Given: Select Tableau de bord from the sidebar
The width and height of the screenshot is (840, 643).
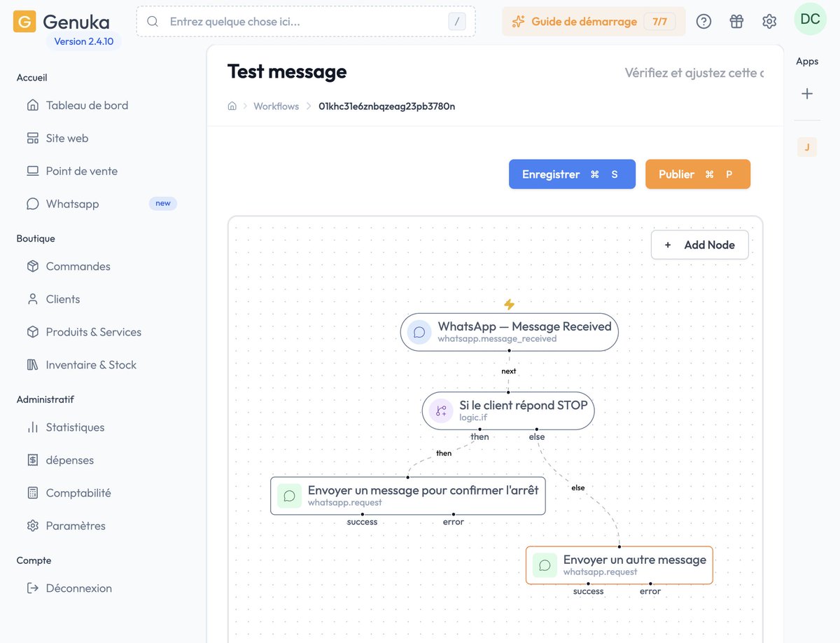Looking at the screenshot, I should pos(86,105).
